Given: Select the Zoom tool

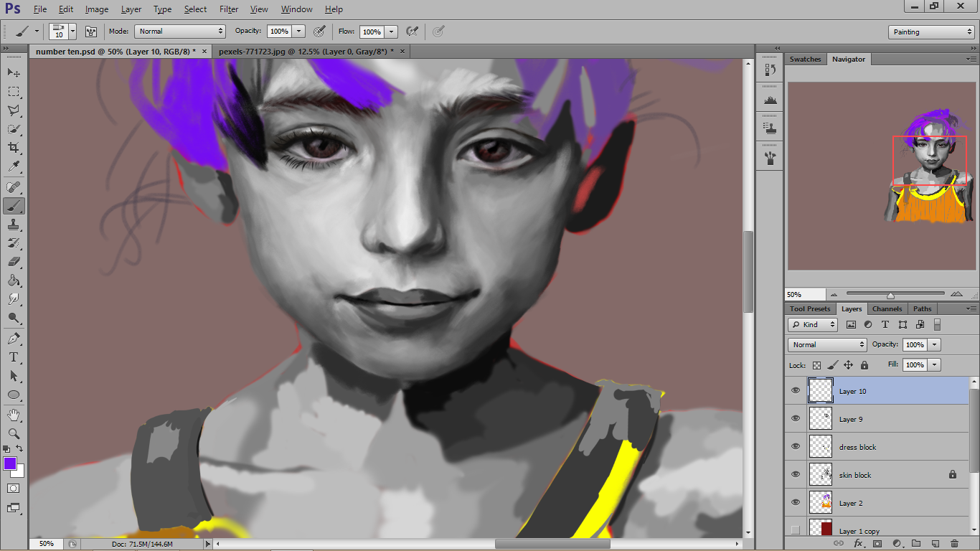Looking at the screenshot, I should [14, 433].
